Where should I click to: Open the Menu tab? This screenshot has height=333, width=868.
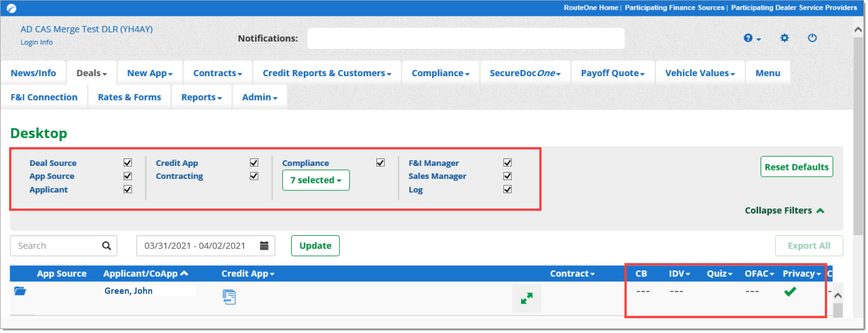768,73
